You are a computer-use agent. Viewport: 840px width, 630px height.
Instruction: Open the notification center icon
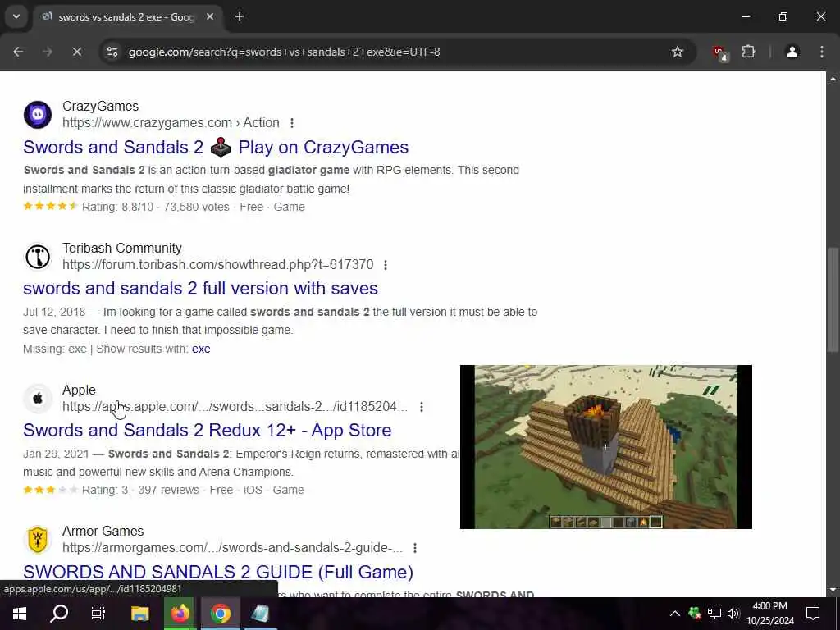tap(813, 614)
